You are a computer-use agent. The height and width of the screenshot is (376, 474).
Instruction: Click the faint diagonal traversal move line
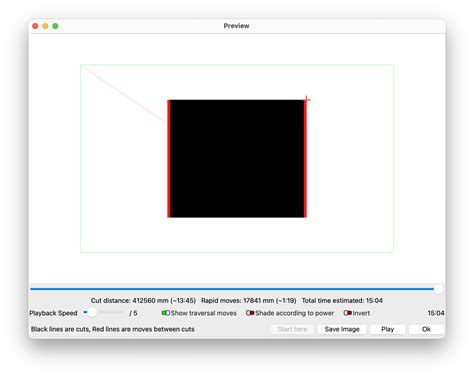click(x=124, y=94)
